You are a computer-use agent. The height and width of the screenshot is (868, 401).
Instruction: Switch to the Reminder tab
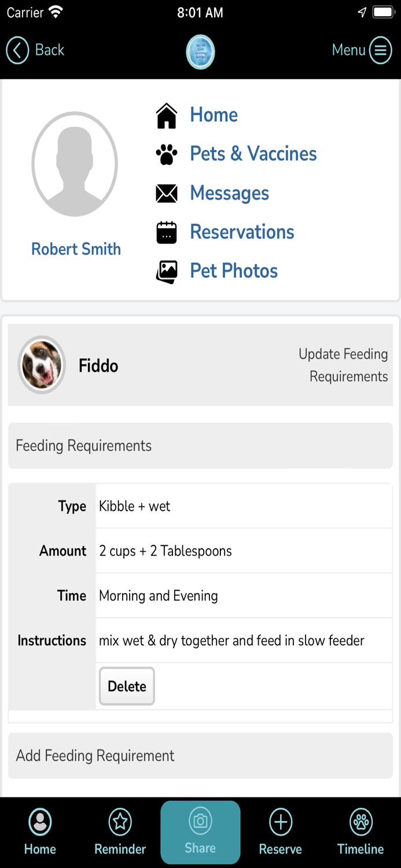(x=120, y=832)
